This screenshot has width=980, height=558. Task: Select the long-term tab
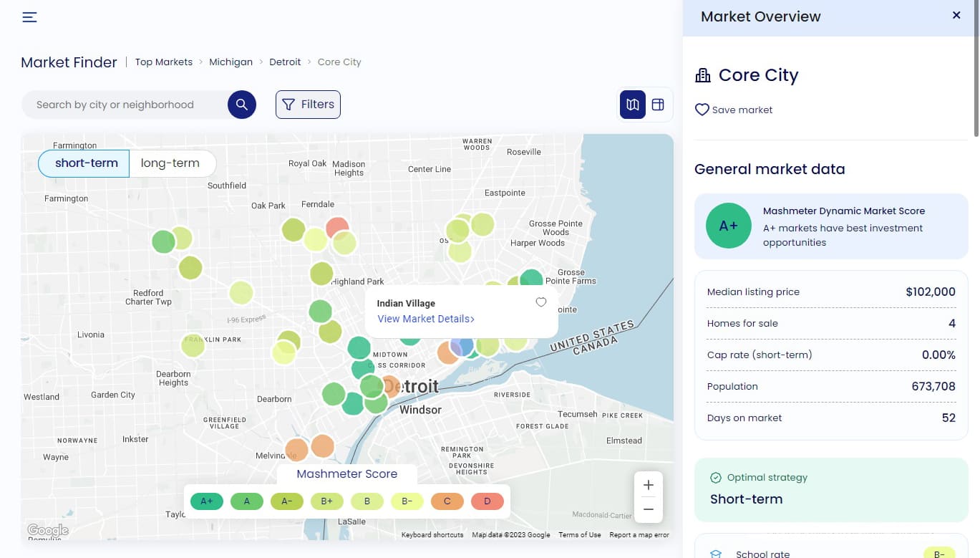click(171, 163)
